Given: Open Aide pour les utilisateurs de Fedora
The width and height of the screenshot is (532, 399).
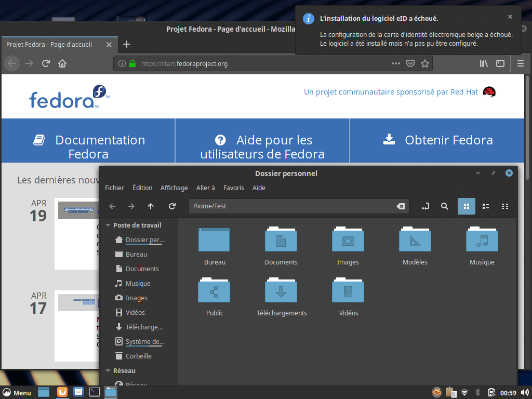Looking at the screenshot, I should click(x=262, y=147).
